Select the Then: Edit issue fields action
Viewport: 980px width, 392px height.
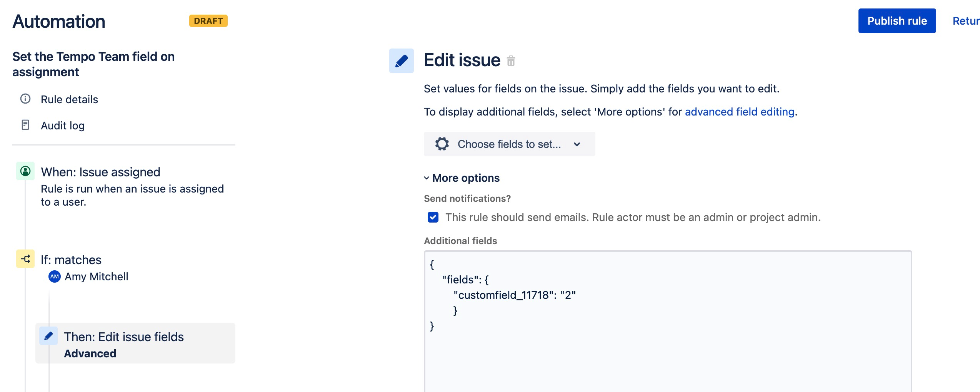click(x=123, y=337)
